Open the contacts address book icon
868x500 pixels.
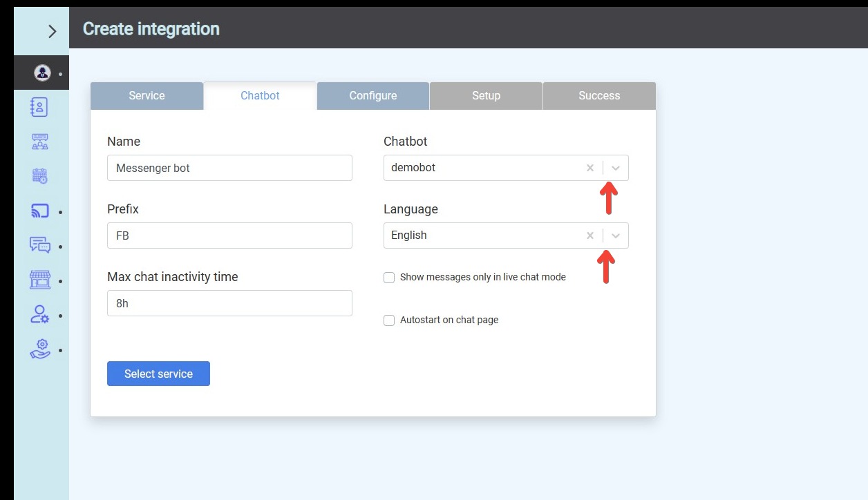pyautogui.click(x=40, y=107)
